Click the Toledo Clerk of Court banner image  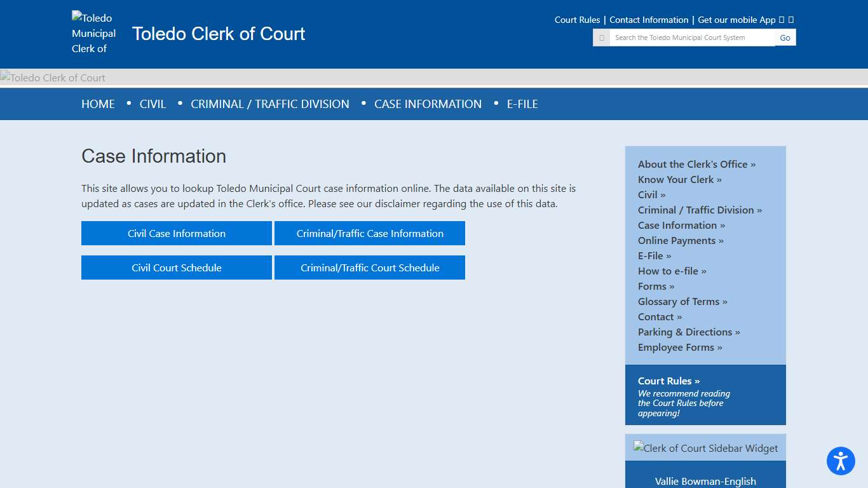[53, 77]
